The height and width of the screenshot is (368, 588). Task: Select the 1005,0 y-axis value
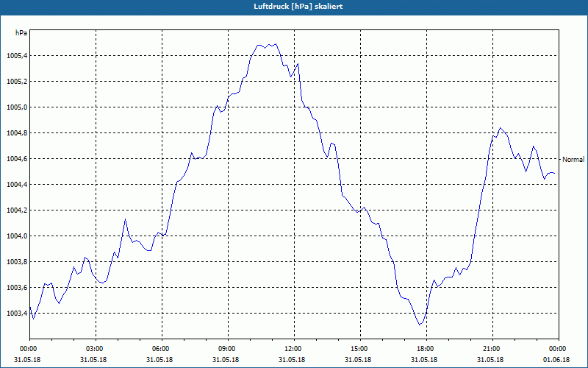tap(16, 107)
